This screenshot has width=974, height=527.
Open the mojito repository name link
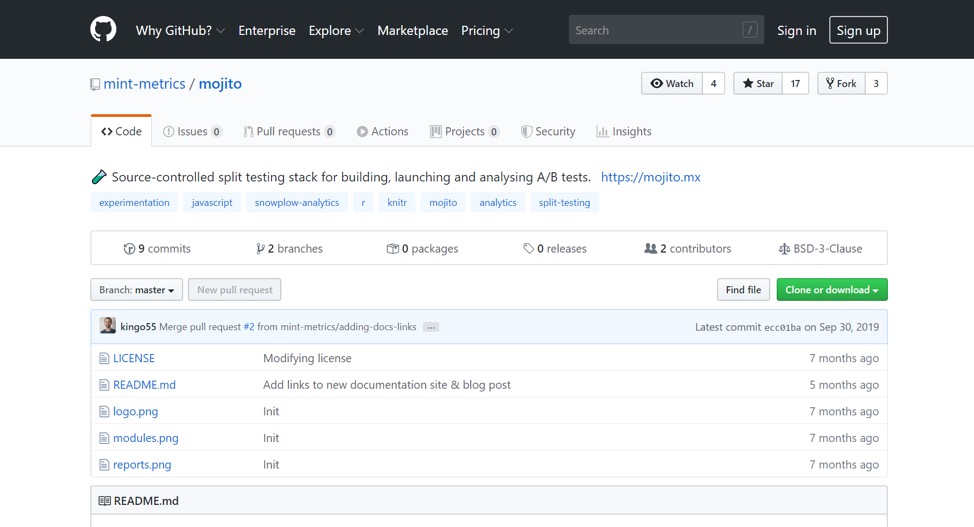click(x=220, y=83)
